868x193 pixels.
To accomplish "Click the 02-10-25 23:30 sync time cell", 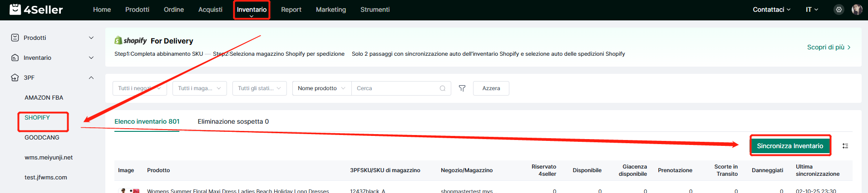I will coord(816,191).
